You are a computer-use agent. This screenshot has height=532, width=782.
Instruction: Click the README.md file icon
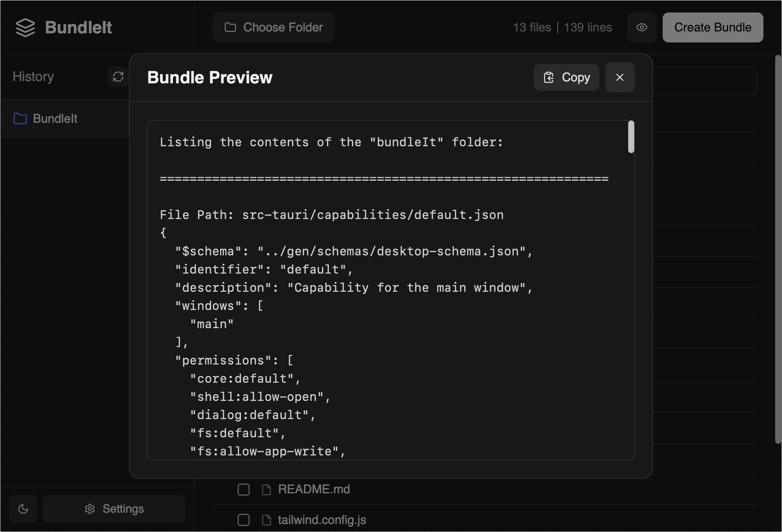coord(266,490)
